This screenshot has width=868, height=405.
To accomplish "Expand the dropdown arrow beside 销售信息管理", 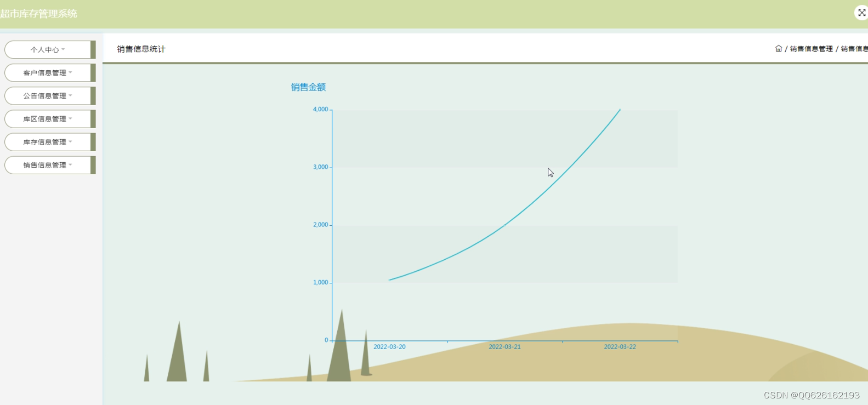I will click(70, 164).
